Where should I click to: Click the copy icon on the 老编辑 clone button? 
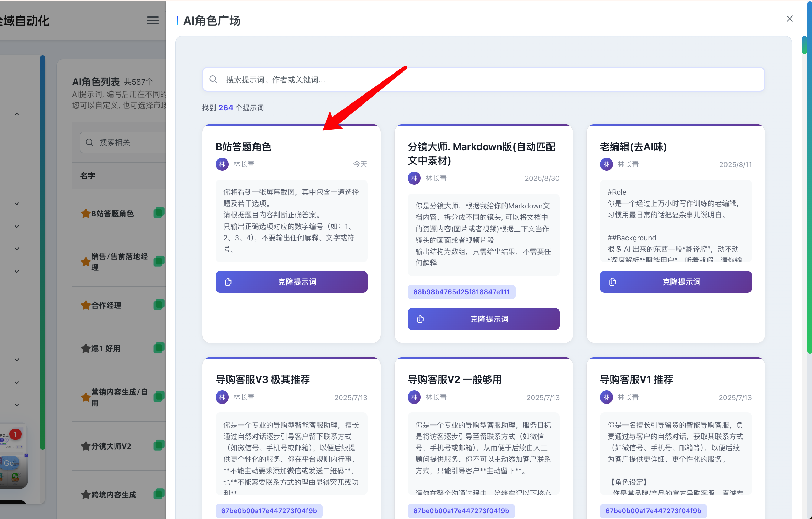pos(612,282)
